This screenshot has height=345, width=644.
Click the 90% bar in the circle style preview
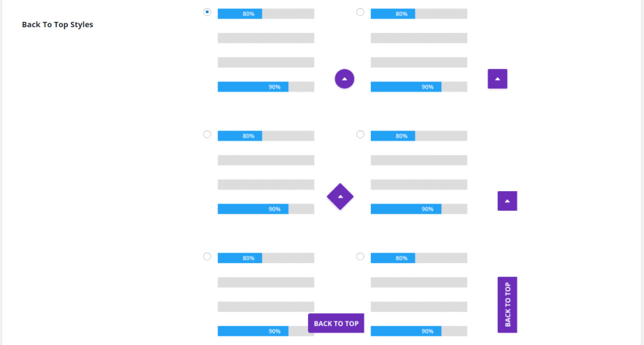click(x=253, y=87)
